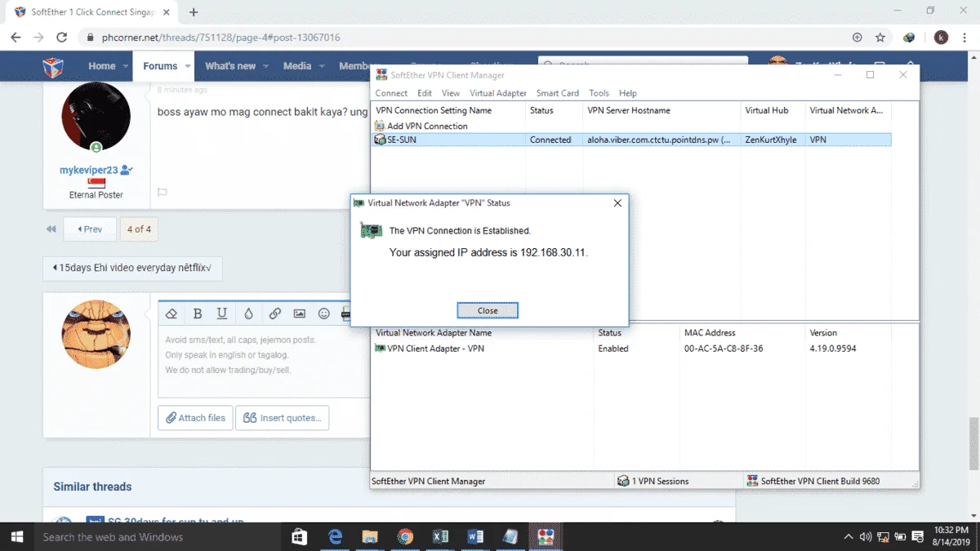Click the insert link icon in editor
The image size is (980, 551).
click(274, 313)
